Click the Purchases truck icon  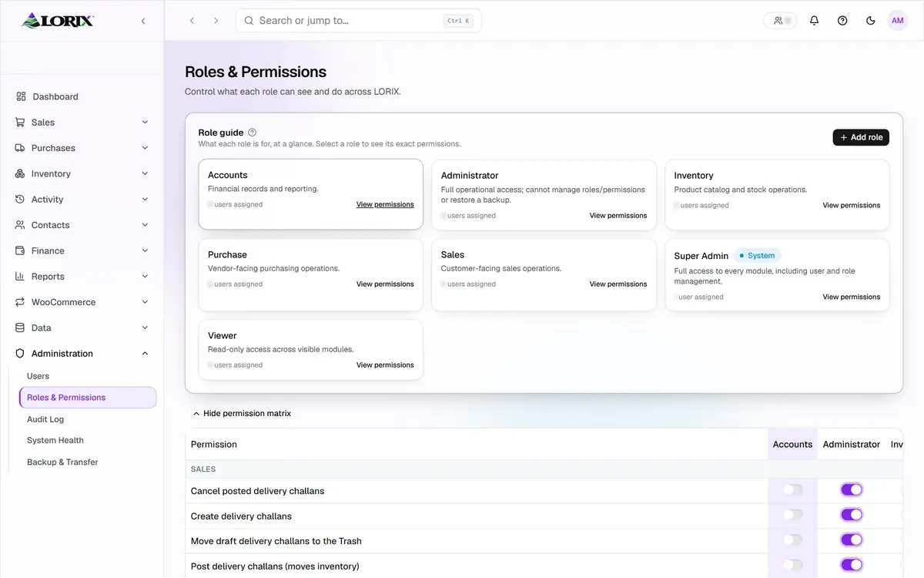[20, 148]
